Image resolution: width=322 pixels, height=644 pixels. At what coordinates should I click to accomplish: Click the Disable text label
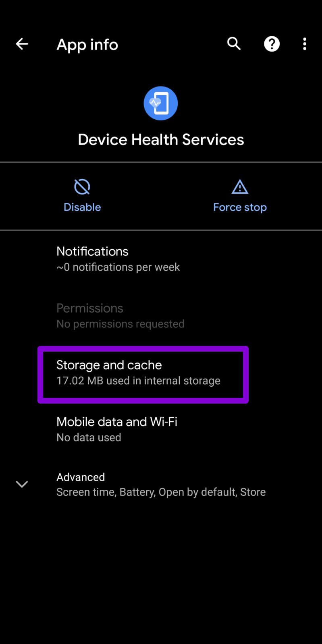pyautogui.click(x=82, y=207)
